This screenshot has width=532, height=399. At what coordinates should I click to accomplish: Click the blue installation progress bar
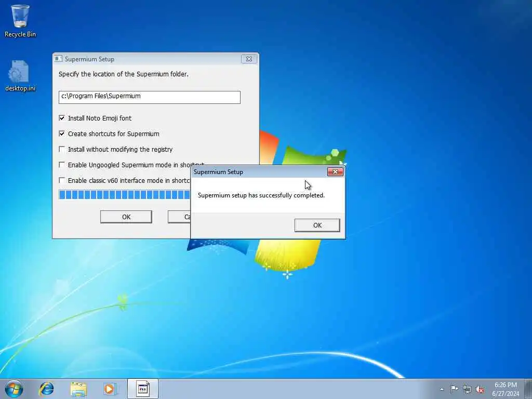[125, 195]
